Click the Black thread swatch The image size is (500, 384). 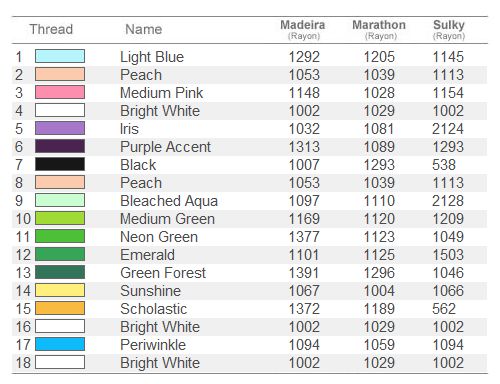(60, 164)
